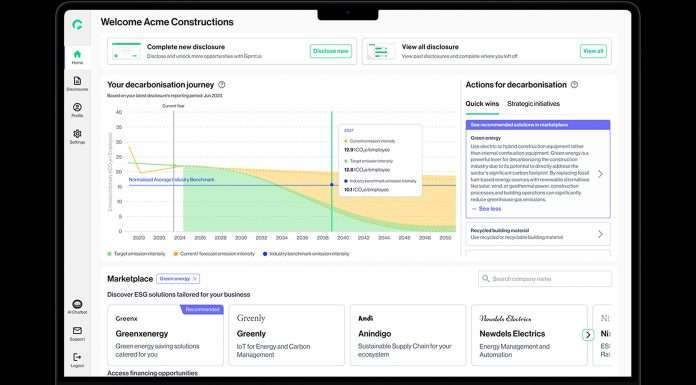Image resolution: width=696 pixels, height=385 pixels.
Task: Click the View all disclosure illustration
Action: point(381,51)
